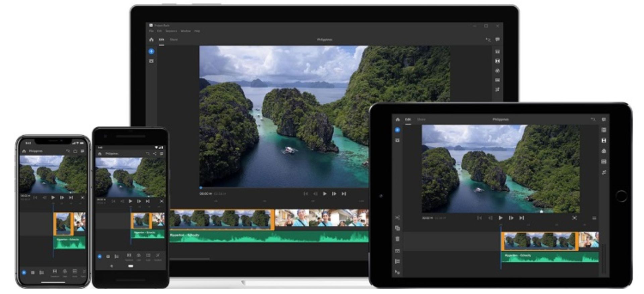Step back one frame on the laptop

(315, 194)
